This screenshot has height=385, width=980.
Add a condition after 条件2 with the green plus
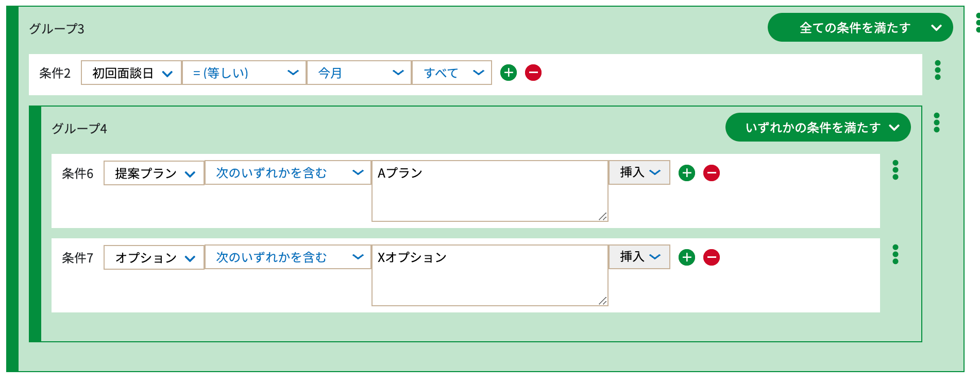click(x=509, y=73)
